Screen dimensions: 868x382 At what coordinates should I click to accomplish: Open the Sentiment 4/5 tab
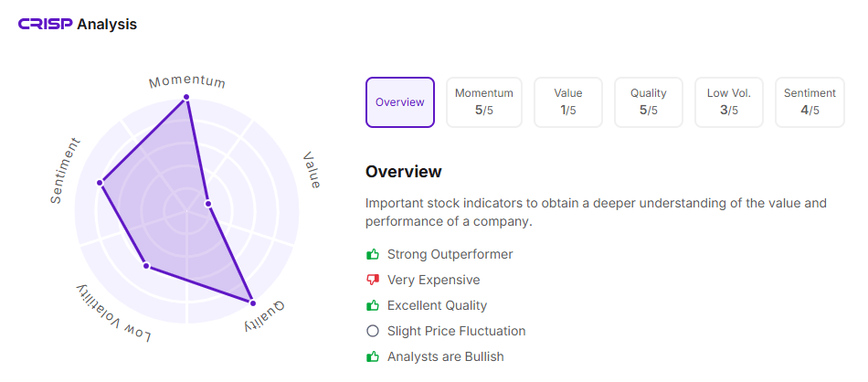(x=810, y=102)
